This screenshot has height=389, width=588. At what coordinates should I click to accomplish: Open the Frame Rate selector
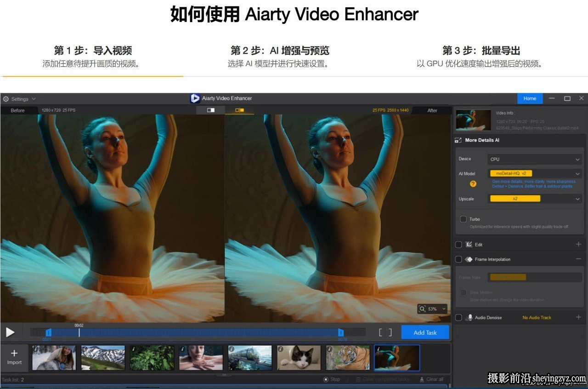click(535, 277)
